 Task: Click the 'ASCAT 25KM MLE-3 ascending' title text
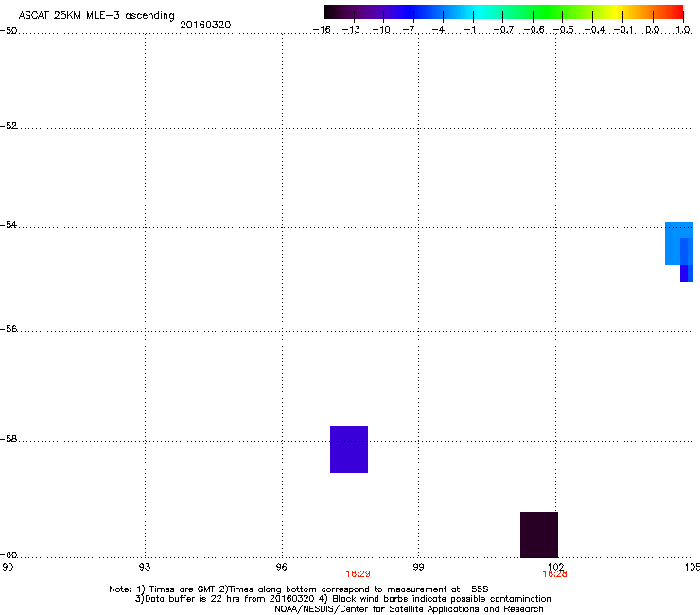click(x=96, y=16)
